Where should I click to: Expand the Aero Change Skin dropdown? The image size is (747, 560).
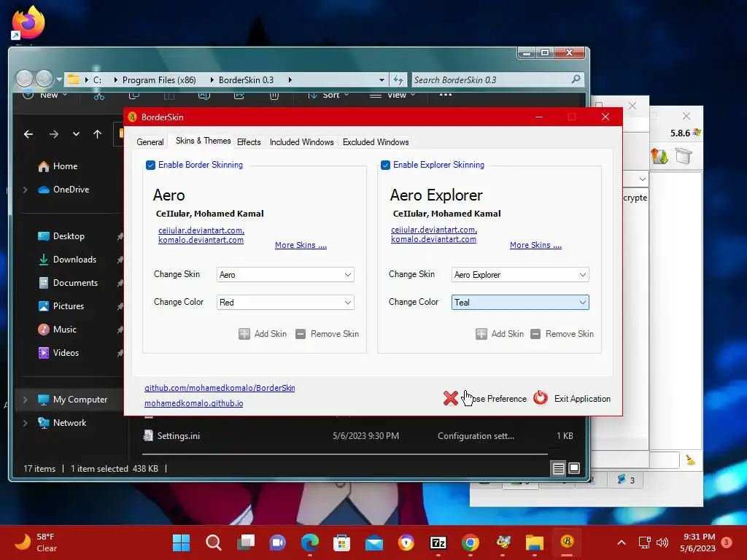tap(285, 275)
